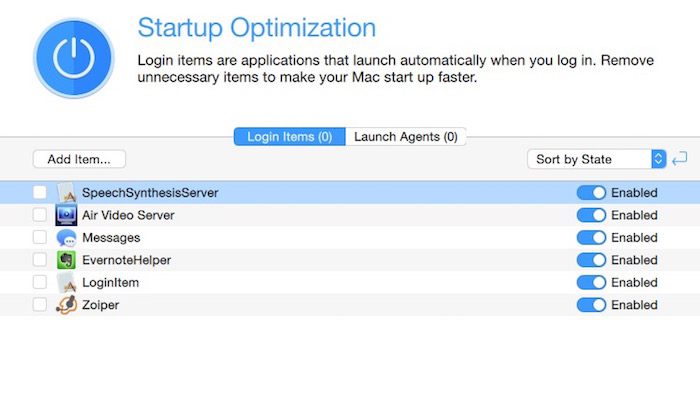Tick the checkbox next to Messages
Viewport: 700px width, 417px height.
click(40, 238)
